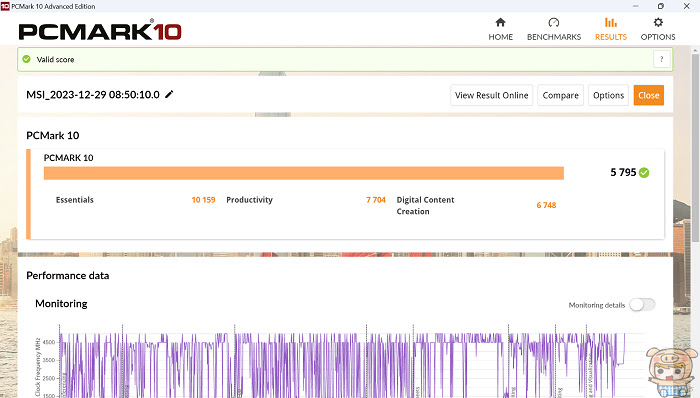The image size is (700, 398).
Task: Select the Essentials score 10 159
Action: point(203,200)
